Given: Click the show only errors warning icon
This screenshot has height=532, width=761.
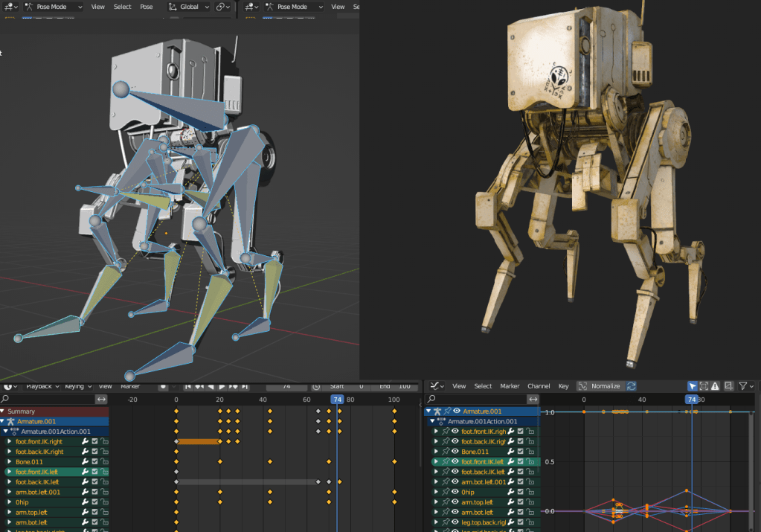Looking at the screenshot, I should click(715, 386).
